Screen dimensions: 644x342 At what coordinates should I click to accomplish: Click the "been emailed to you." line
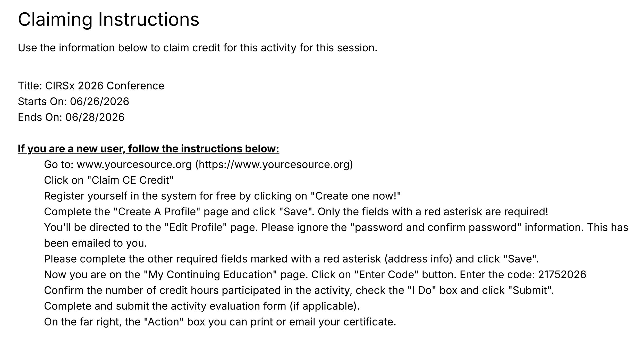click(95, 243)
